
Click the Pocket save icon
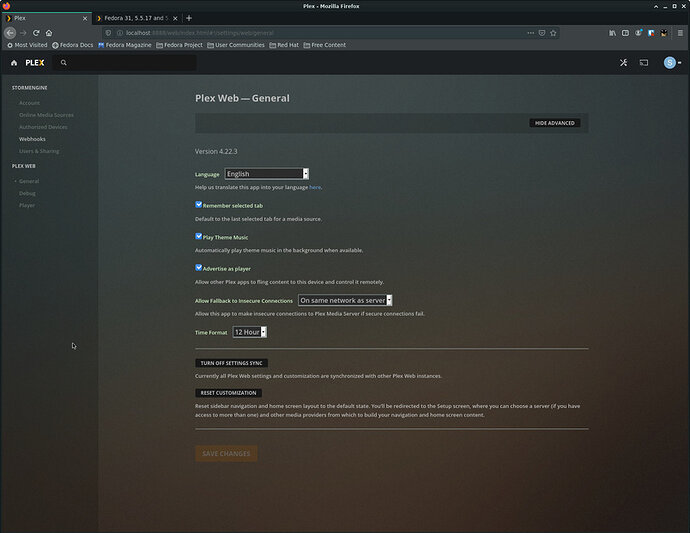click(x=542, y=33)
